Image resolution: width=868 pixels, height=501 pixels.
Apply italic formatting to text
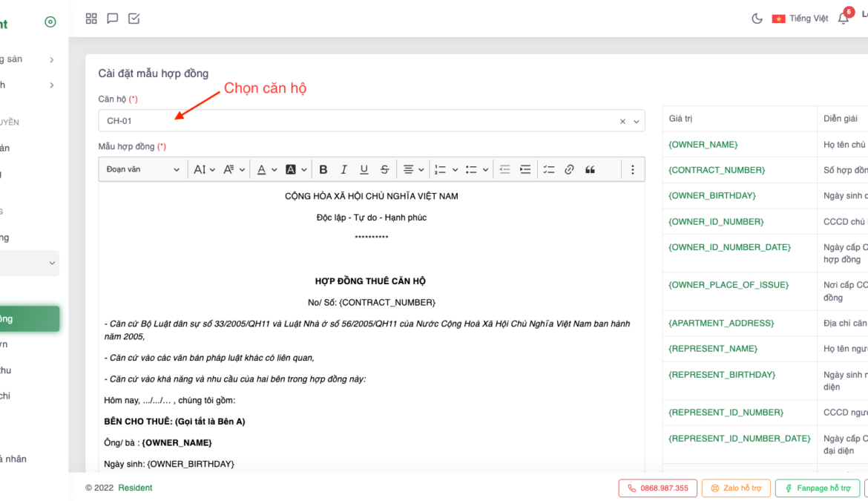(343, 170)
